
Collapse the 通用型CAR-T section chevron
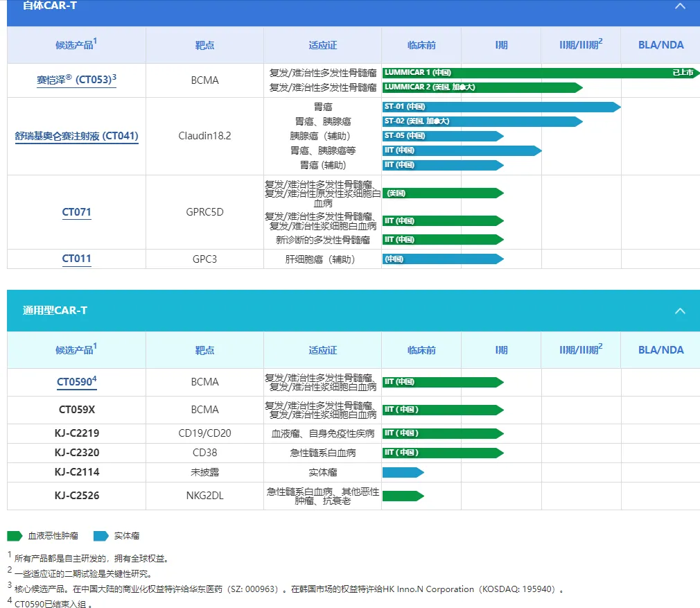point(680,311)
